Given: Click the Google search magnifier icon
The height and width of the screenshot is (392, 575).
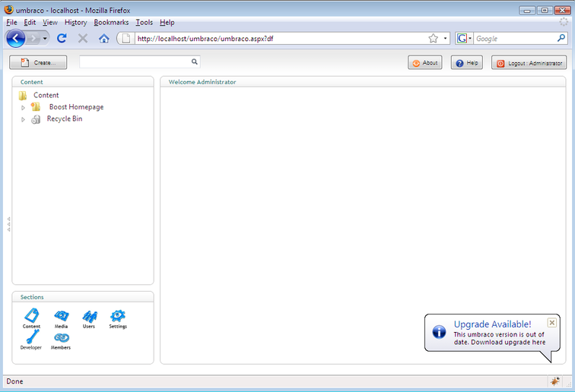Looking at the screenshot, I should point(561,38).
